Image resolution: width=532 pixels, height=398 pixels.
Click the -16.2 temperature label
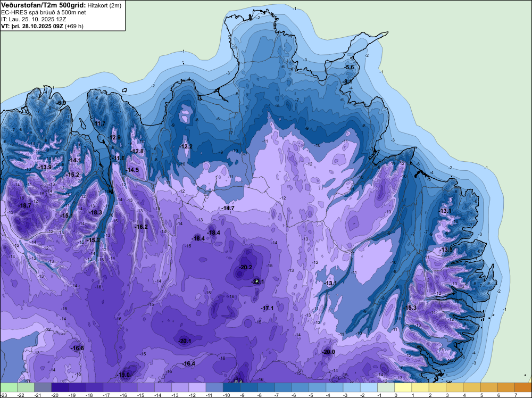141,227
